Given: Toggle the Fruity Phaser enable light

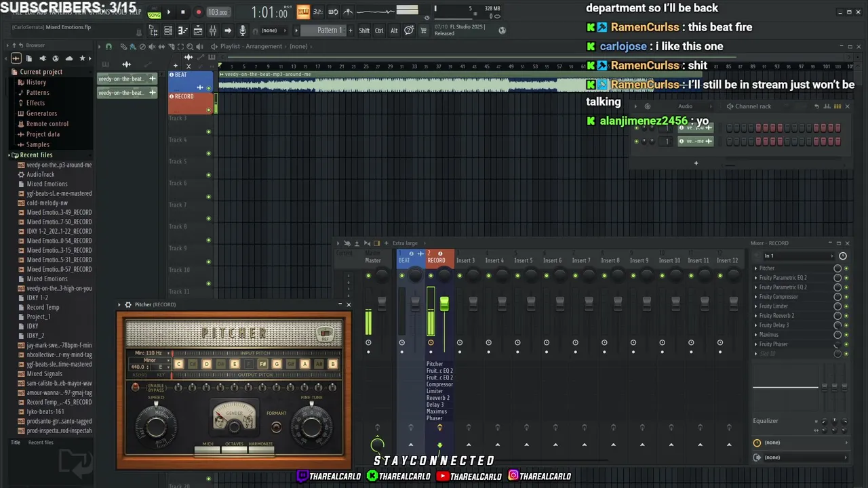Looking at the screenshot, I should point(846,344).
